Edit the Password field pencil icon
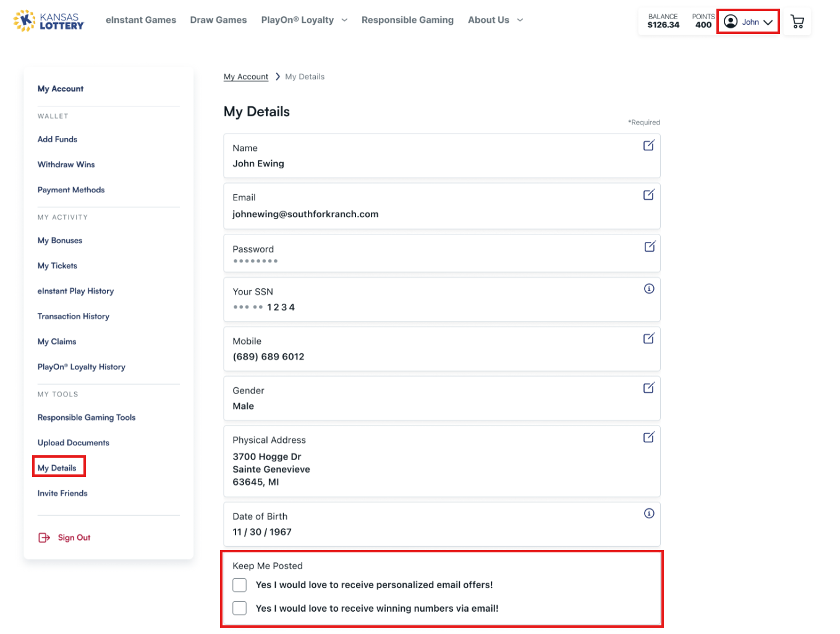This screenshot has height=634, width=840. click(650, 246)
